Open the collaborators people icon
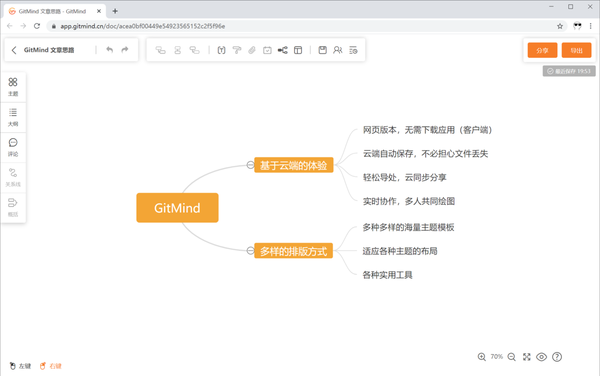 [x=338, y=50]
